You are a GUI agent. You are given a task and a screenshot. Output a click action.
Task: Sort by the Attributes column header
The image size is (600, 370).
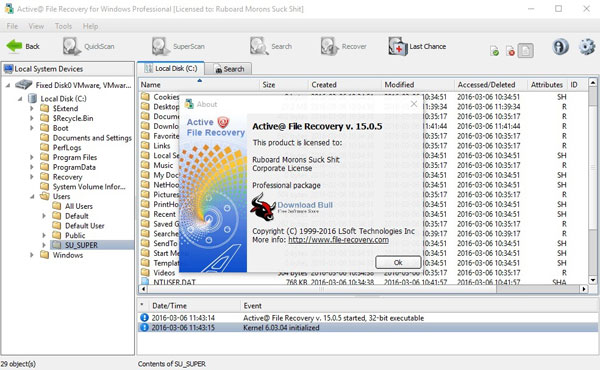click(547, 85)
